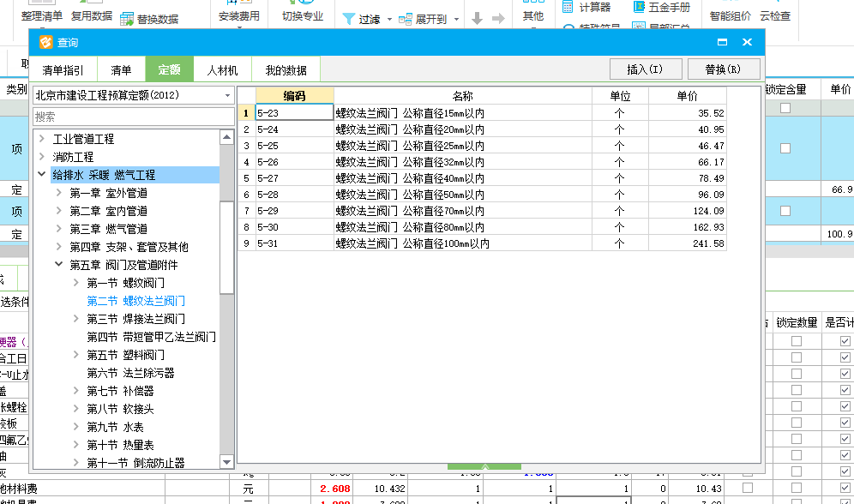Click the 展开到 tree icon

coord(406,20)
